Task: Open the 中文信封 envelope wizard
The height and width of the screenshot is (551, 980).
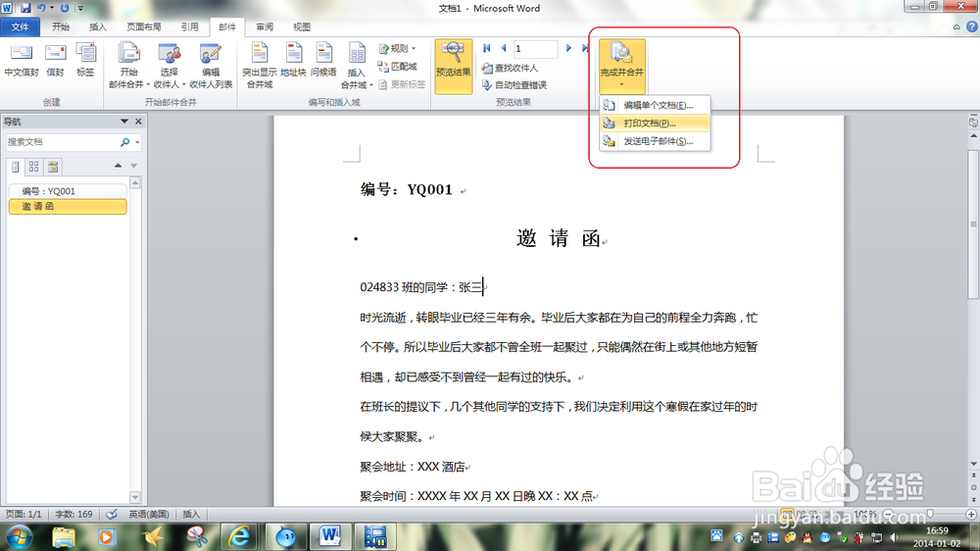Action: [22, 62]
